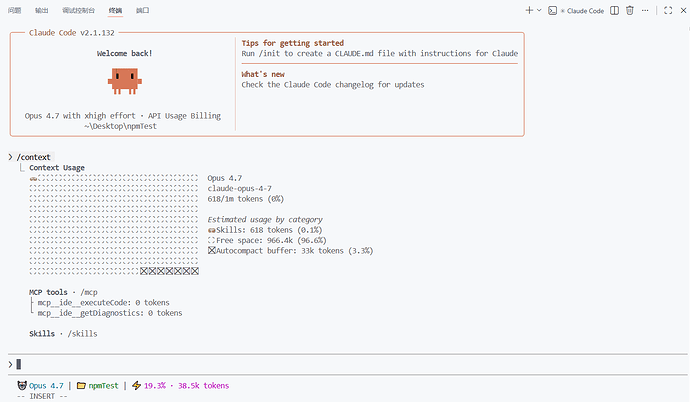Click the lightning bolt usage icon
690x402 pixels.
[x=136, y=385]
